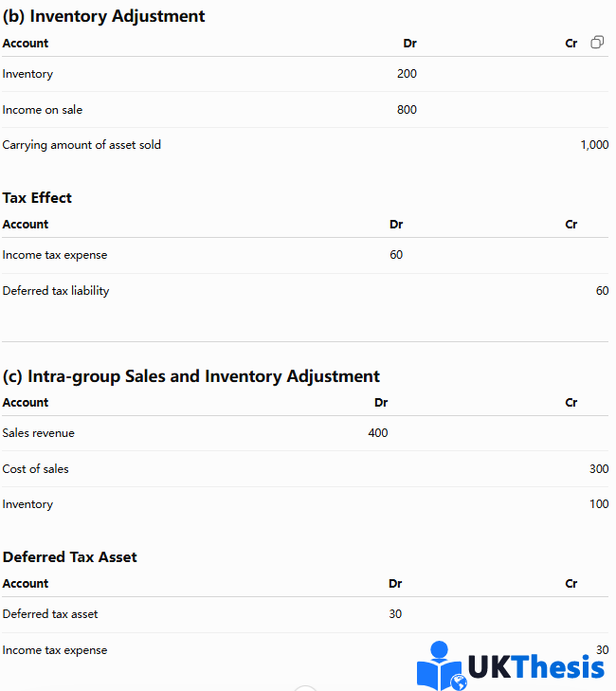The width and height of the screenshot is (616, 691).
Task: Click the Cost of sales label
Action: [36, 469]
